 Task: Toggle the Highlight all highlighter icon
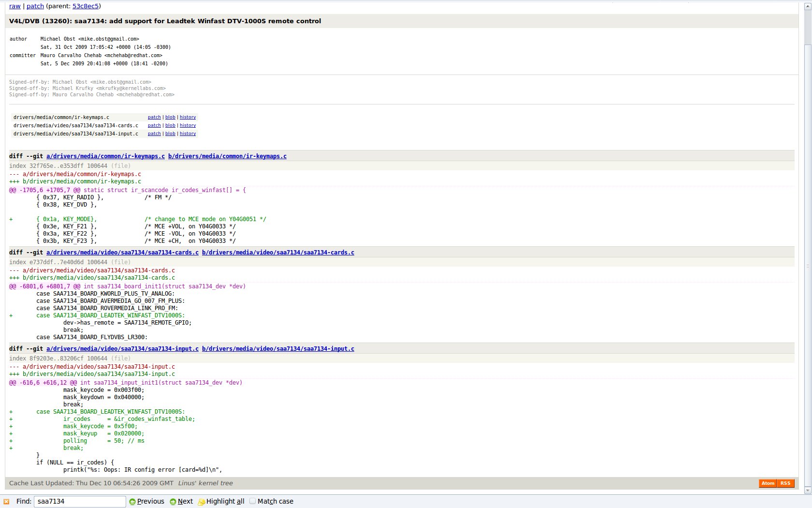click(202, 502)
